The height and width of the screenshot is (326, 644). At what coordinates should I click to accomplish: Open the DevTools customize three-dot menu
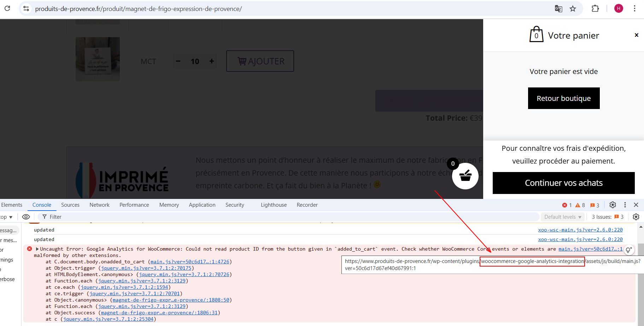[625, 205]
